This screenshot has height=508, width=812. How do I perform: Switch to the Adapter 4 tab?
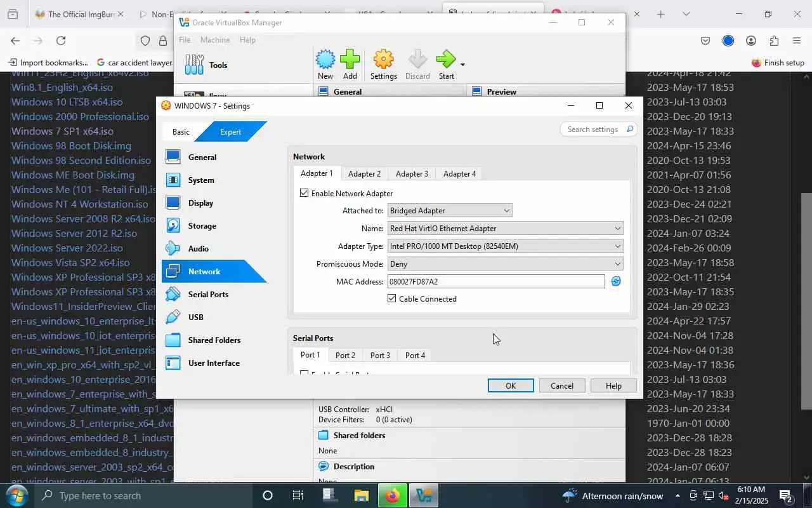459,174
